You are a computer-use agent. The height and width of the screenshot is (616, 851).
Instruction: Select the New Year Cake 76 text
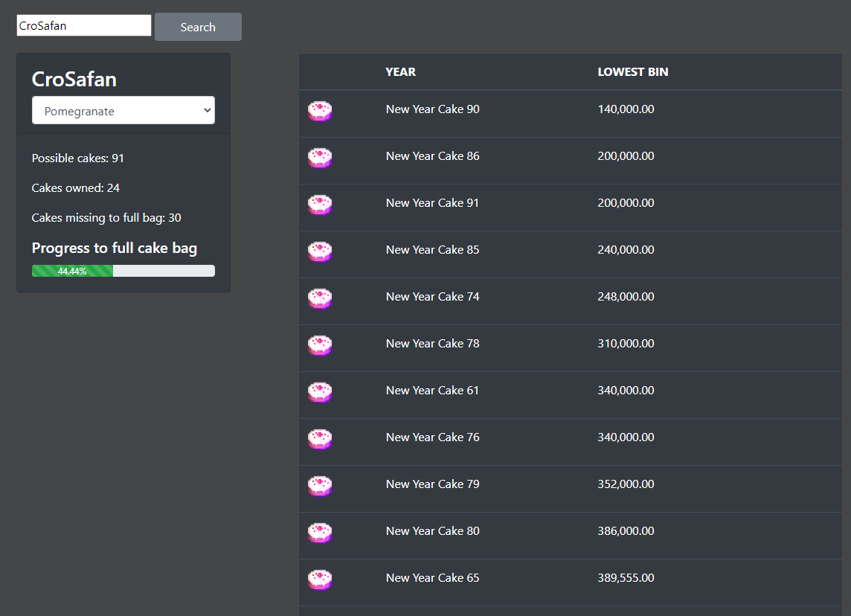[x=432, y=437]
